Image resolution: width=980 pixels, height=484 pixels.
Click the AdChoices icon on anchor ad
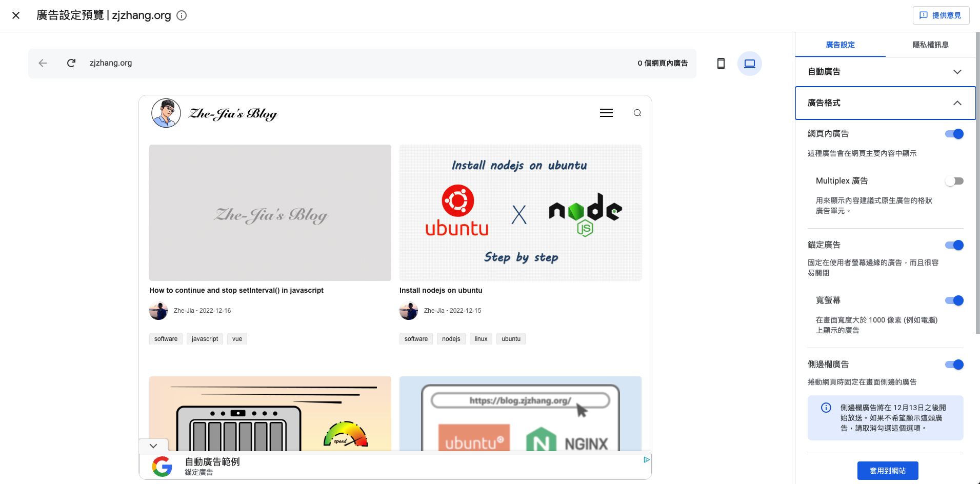646,459
